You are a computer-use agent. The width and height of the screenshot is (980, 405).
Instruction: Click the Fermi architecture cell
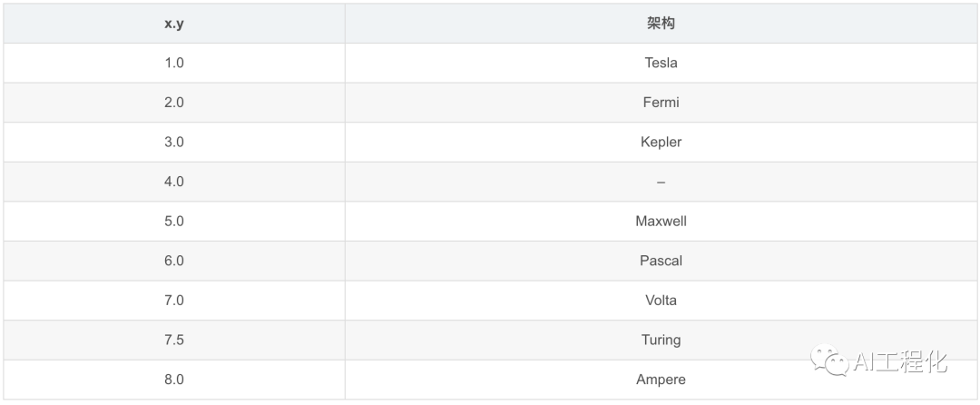(x=661, y=103)
